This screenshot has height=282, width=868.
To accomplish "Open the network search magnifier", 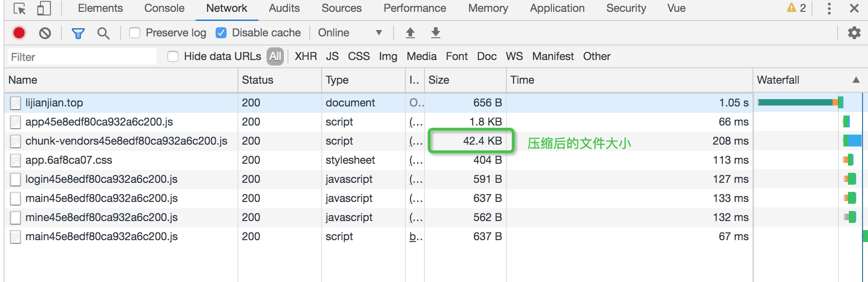I will (x=103, y=33).
